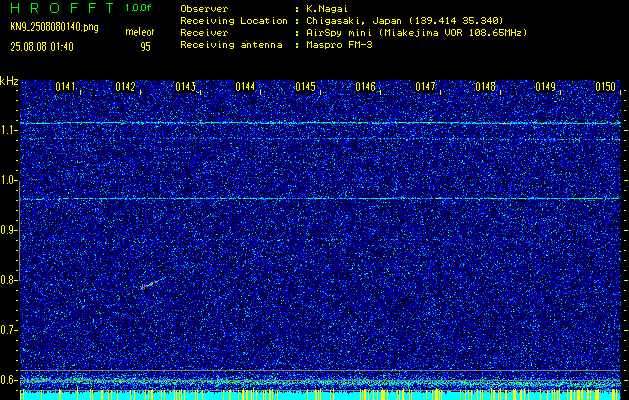The width and height of the screenshot is (629, 400).
Task: Click the antenna Maspro FM-3 text
Action: coord(339,45)
